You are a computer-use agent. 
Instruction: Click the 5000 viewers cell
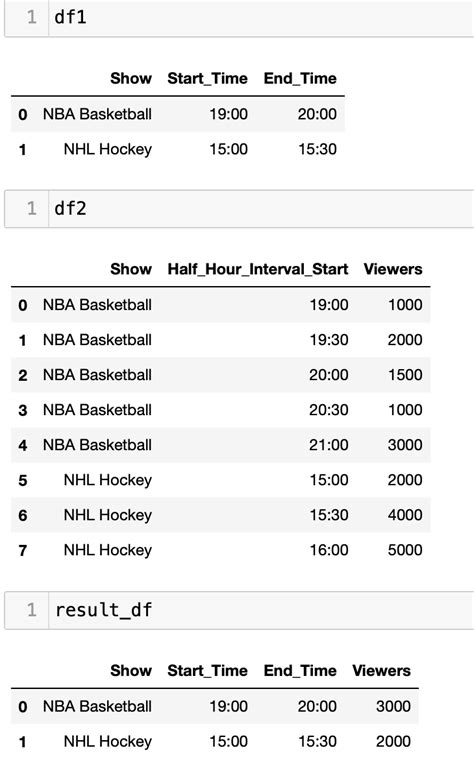coord(405,550)
